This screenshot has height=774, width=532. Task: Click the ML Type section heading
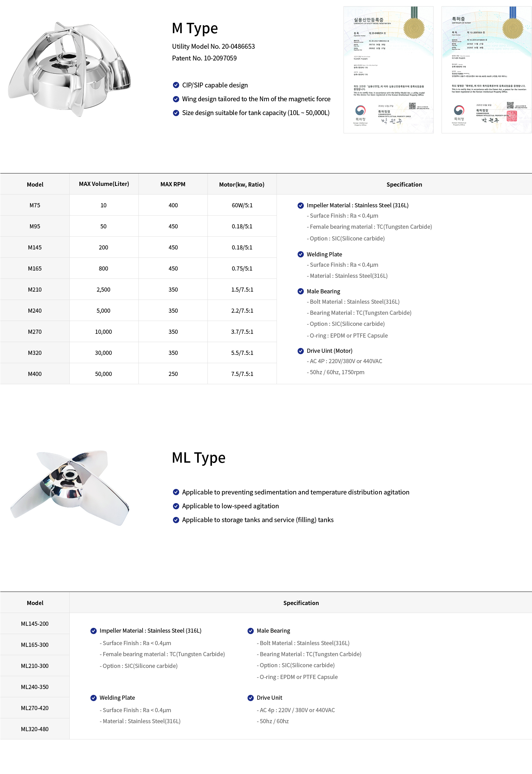[x=199, y=457]
